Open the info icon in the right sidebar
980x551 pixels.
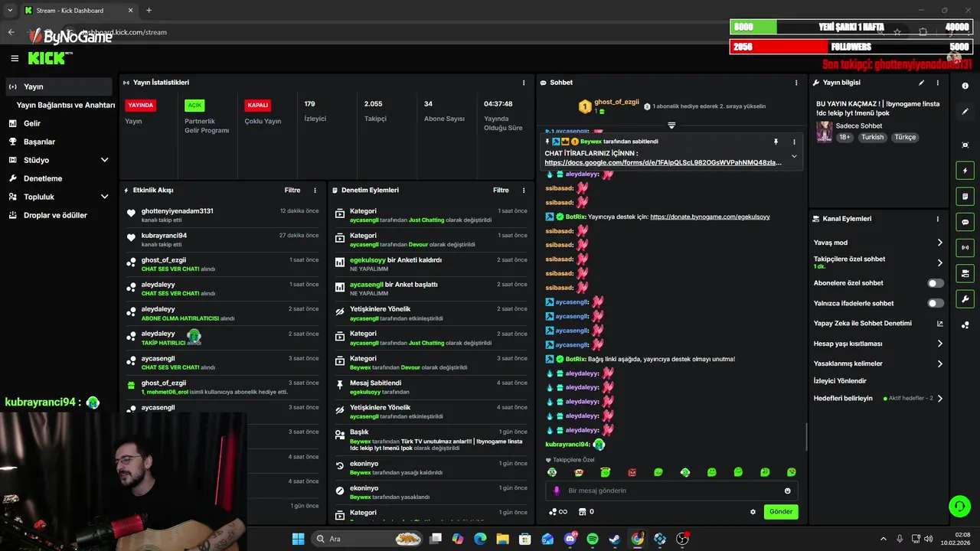965,86
